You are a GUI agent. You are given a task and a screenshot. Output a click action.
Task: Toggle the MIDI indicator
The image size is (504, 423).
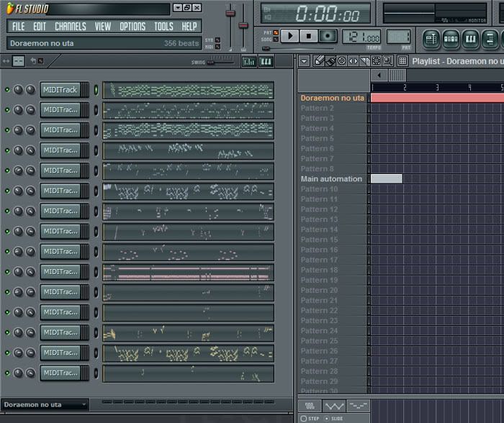pos(217,47)
